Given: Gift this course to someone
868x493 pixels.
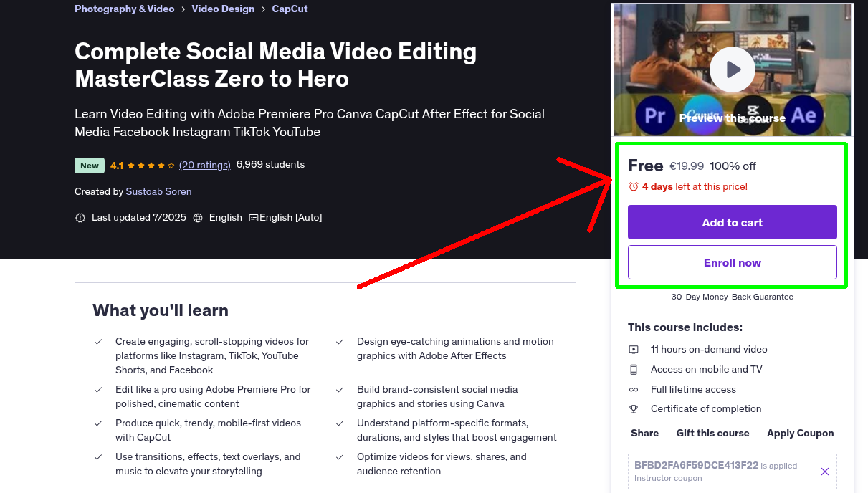Looking at the screenshot, I should point(713,434).
